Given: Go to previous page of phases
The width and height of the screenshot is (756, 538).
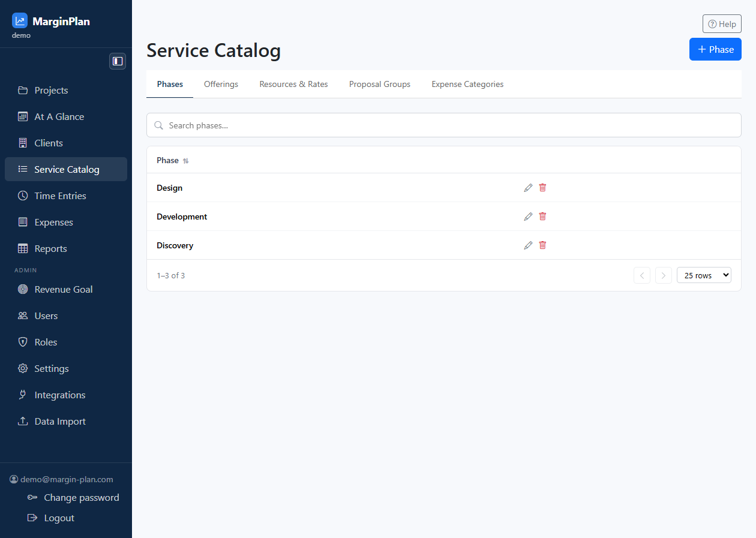Looking at the screenshot, I should click(642, 275).
